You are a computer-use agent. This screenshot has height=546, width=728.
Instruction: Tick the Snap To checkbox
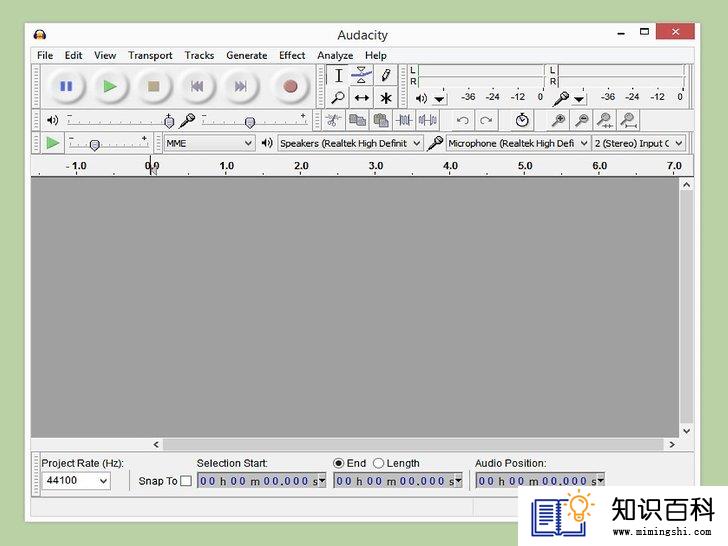click(186, 481)
